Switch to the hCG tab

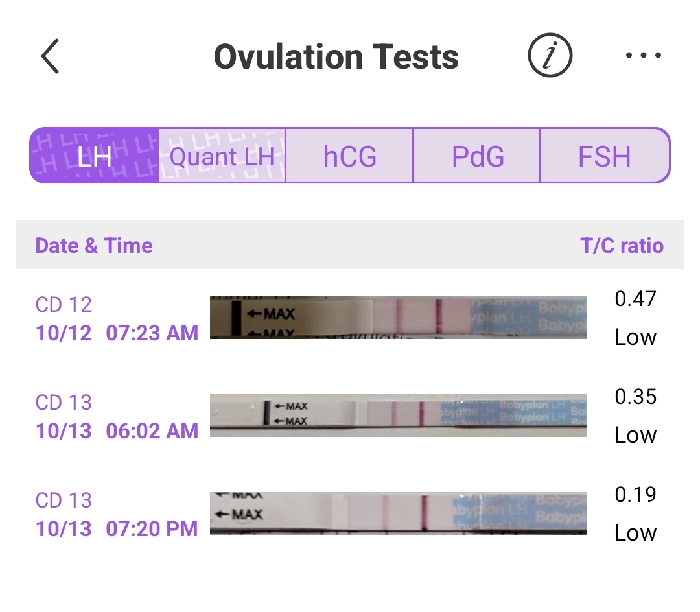tap(349, 156)
